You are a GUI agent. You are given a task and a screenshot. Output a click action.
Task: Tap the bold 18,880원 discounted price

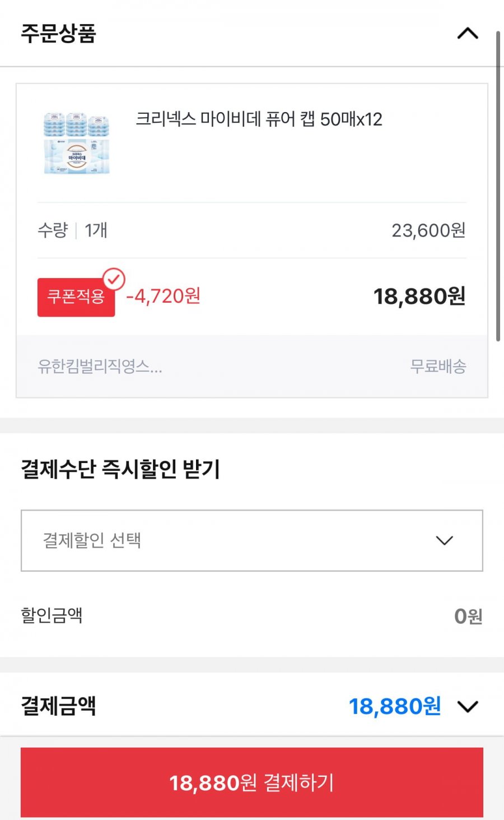pyautogui.click(x=419, y=297)
